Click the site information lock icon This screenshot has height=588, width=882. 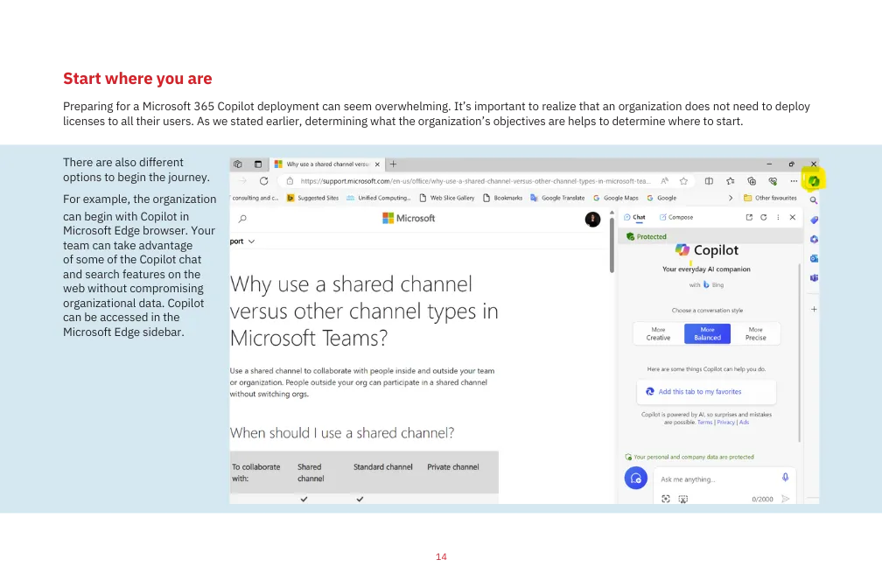[290, 181]
